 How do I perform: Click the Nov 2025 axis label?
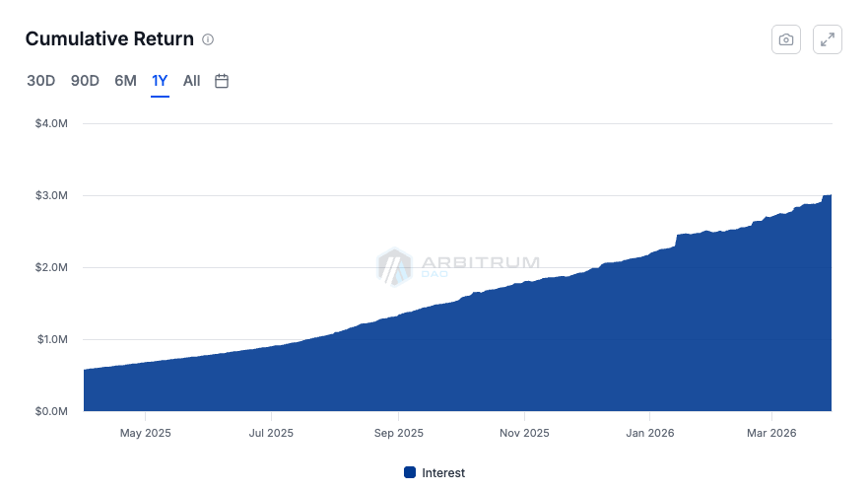click(524, 433)
